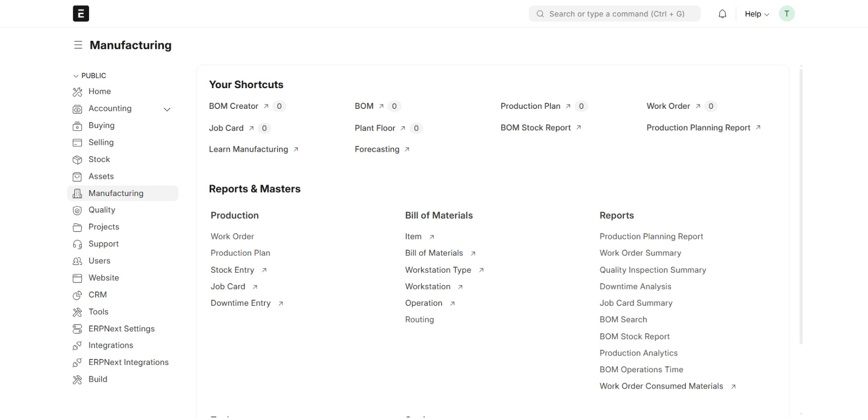Open BOM Operations Time report
Viewport: 868px width, 420px height.
coord(642,370)
